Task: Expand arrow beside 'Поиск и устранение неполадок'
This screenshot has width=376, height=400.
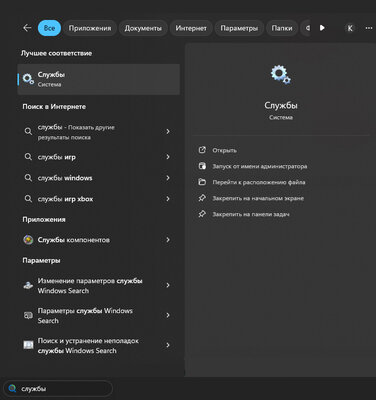Action: click(168, 345)
